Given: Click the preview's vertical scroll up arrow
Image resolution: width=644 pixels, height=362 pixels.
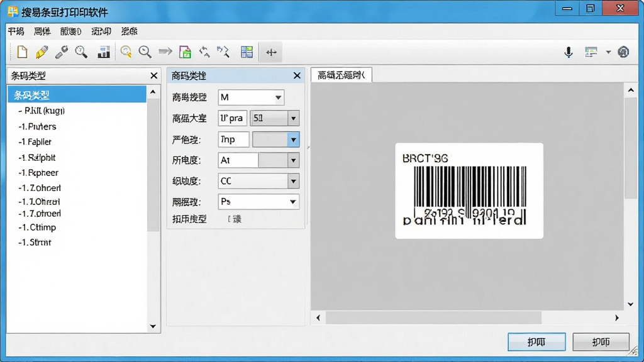Looking at the screenshot, I should [x=631, y=90].
